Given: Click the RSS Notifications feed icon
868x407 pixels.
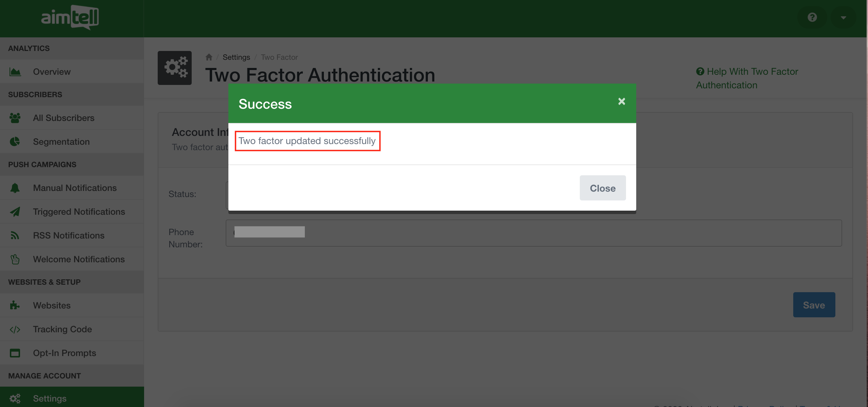Looking at the screenshot, I should [x=15, y=235].
